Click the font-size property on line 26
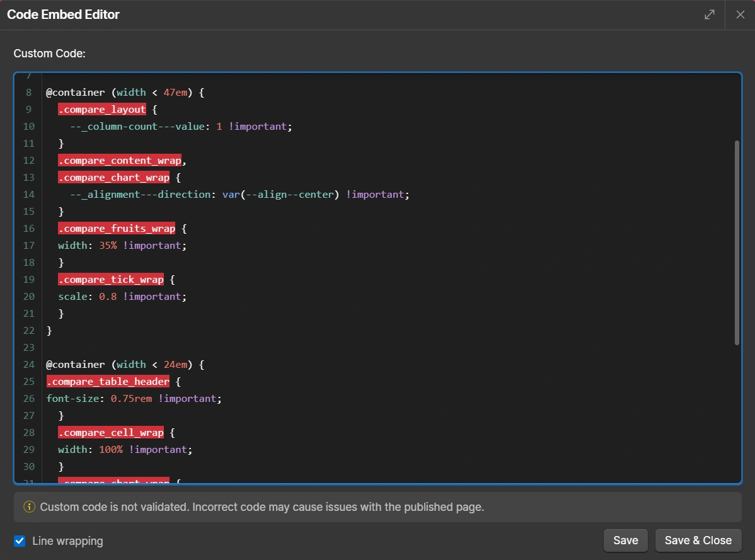 (x=72, y=398)
